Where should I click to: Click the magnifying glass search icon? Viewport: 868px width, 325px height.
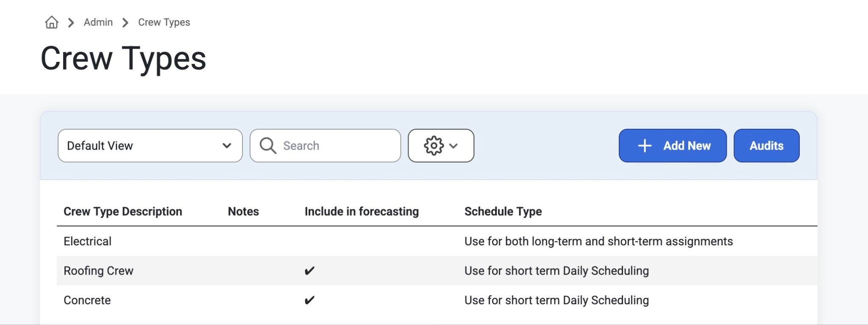point(268,145)
